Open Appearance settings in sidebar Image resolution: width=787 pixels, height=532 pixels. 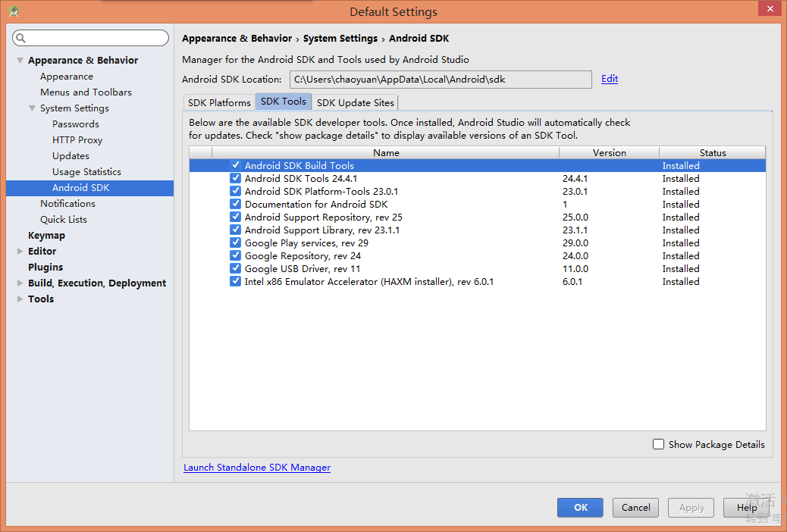tap(67, 77)
